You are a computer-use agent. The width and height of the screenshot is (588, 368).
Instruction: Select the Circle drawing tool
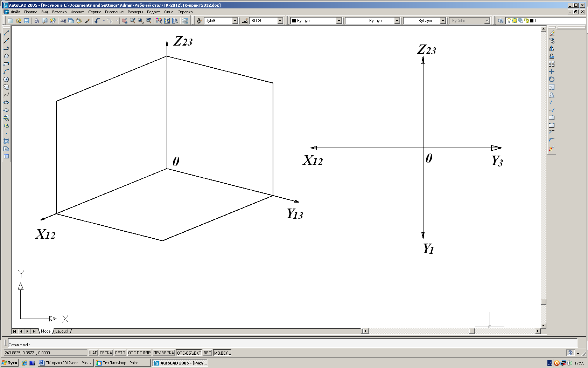coord(6,79)
